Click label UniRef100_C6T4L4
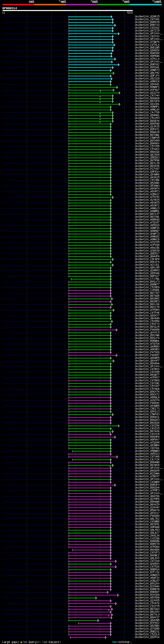The image size is (164, 644). (x=147, y=45)
